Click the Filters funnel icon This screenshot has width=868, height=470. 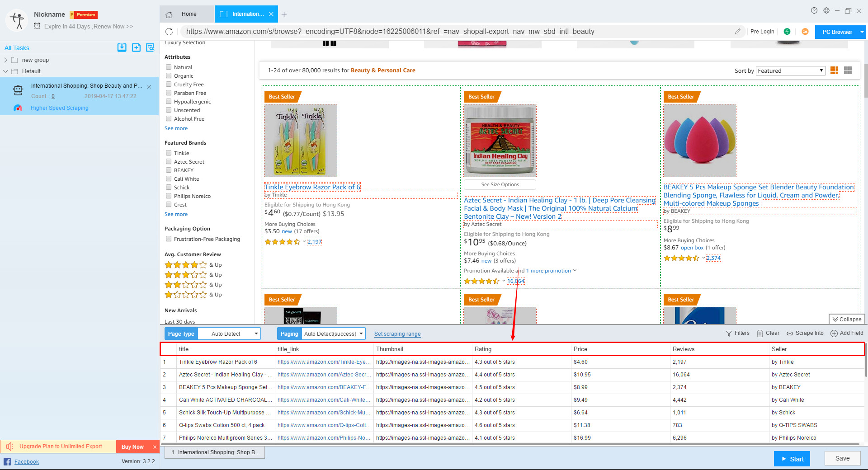pos(729,334)
